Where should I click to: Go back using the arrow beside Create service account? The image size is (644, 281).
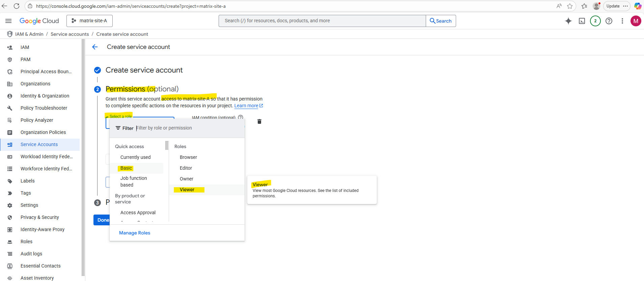pos(95,47)
